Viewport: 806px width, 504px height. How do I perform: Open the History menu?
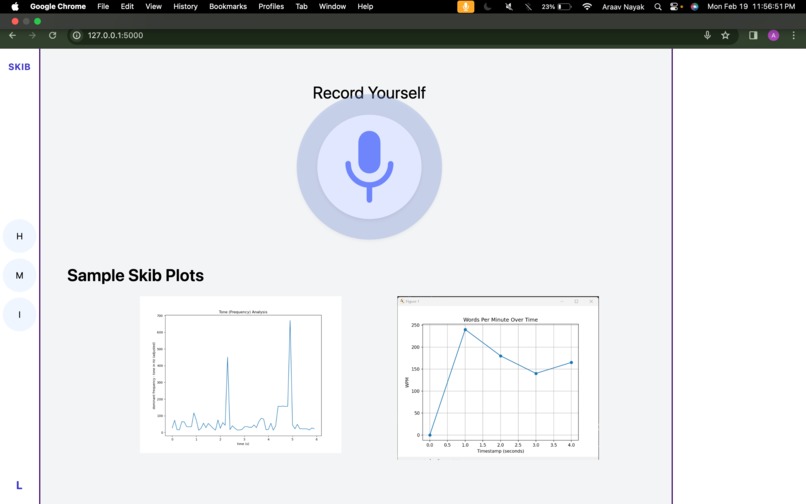[185, 7]
